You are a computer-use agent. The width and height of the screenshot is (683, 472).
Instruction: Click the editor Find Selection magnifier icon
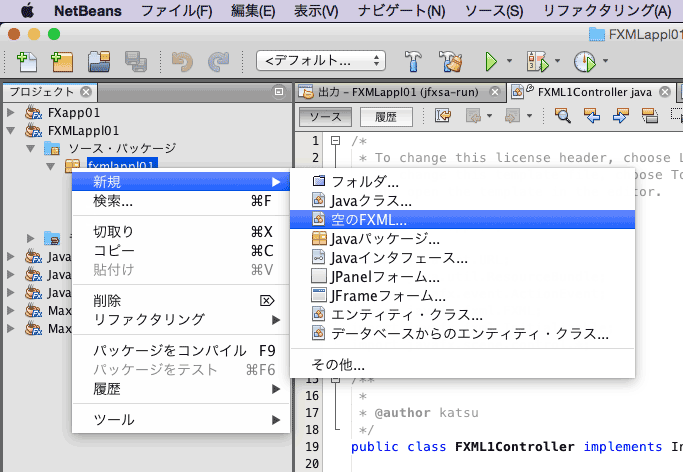[x=562, y=116]
